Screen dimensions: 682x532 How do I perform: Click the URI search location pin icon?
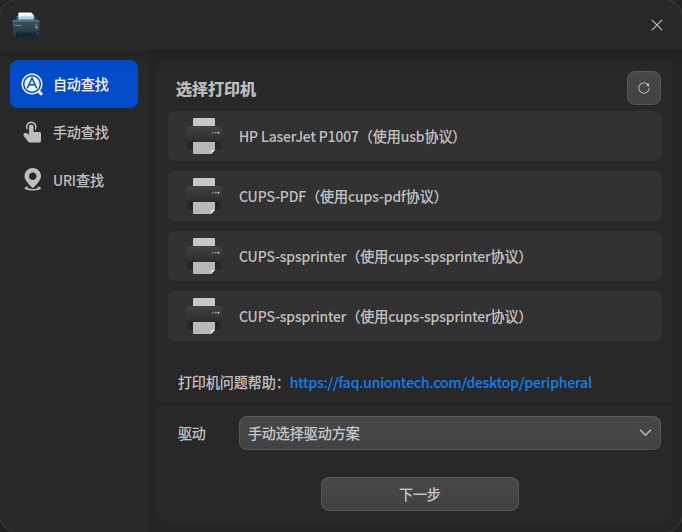[x=33, y=180]
